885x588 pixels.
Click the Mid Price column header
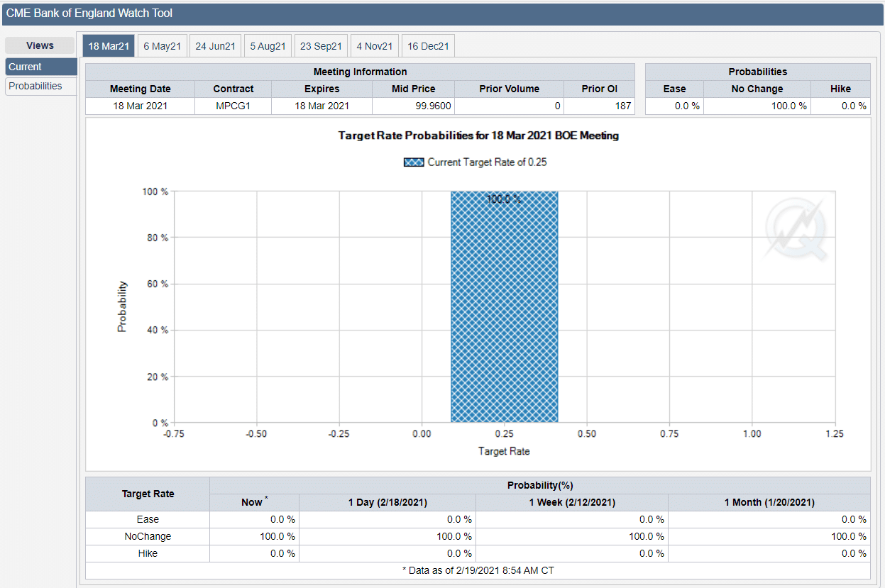413,89
